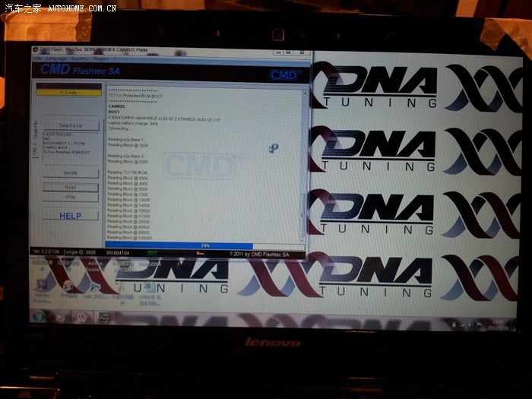Click 'Reading Block @ 100000' log line

130,238
